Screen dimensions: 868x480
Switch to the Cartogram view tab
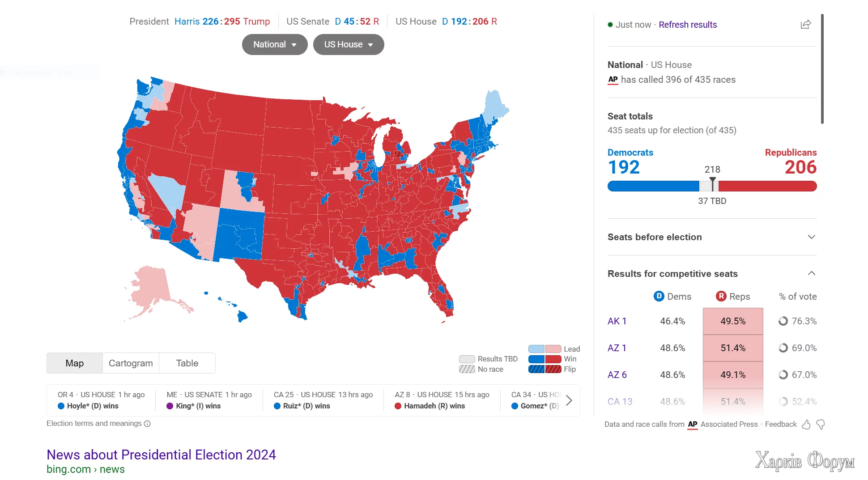pos(131,363)
